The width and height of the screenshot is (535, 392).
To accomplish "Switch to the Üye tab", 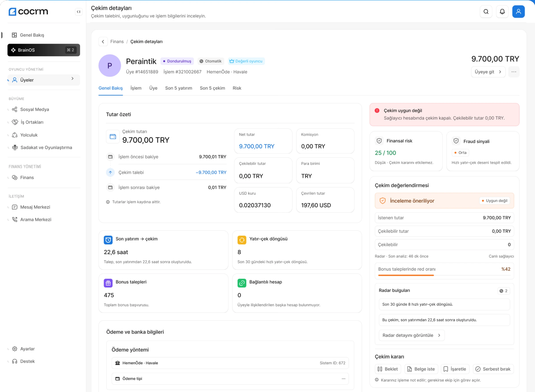I will (x=153, y=88).
